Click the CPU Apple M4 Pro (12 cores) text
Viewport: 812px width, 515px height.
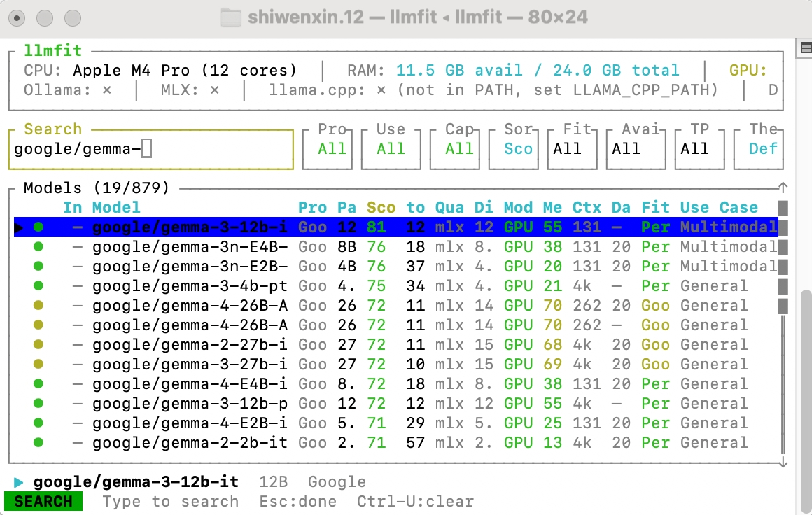tap(160, 71)
